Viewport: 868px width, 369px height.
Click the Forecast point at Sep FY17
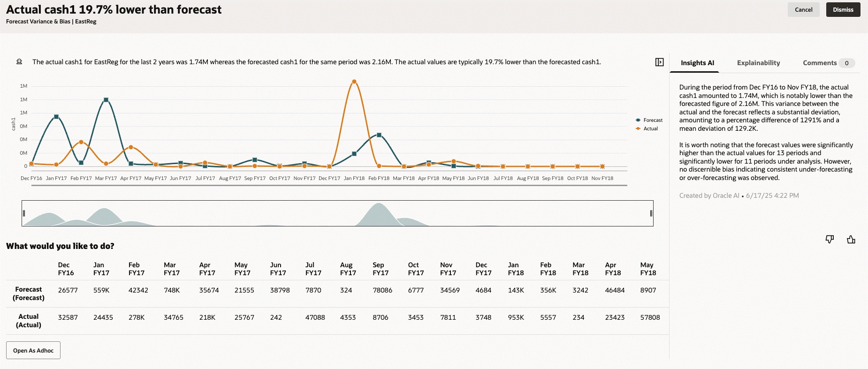(x=255, y=160)
